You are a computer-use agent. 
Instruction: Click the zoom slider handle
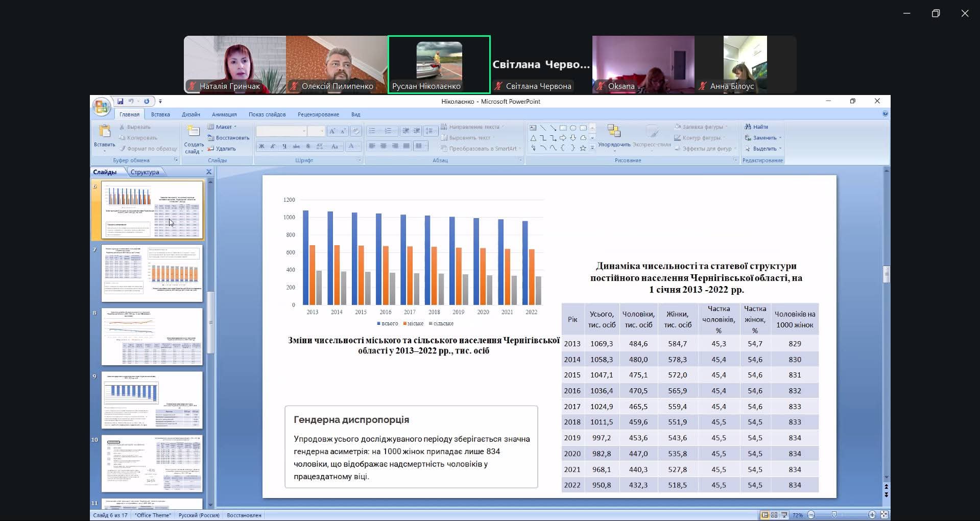pos(834,515)
